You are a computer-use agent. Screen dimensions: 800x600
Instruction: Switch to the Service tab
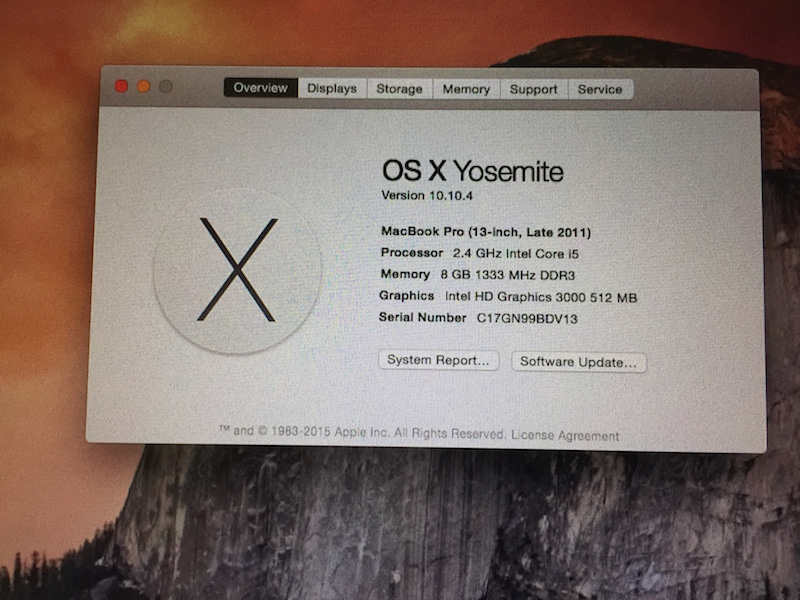pos(600,89)
